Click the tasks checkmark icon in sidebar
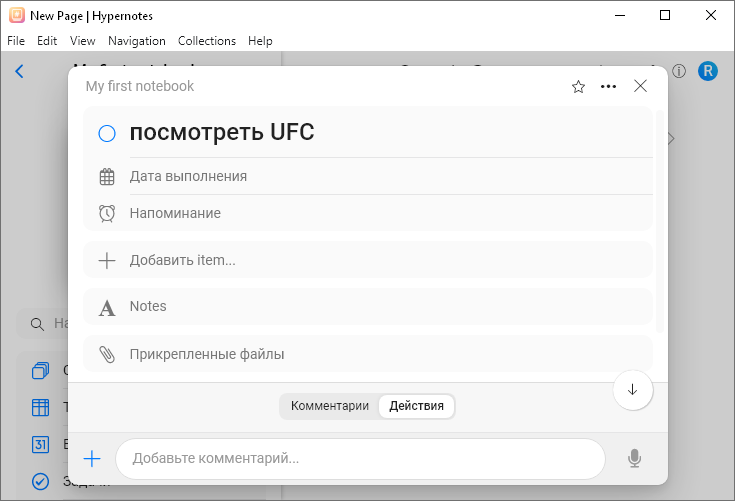Screen dimensions: 735x501 pos(40,481)
